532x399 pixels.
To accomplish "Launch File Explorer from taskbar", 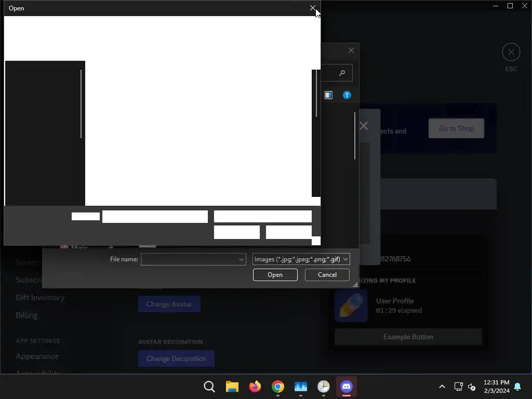I will (232, 387).
